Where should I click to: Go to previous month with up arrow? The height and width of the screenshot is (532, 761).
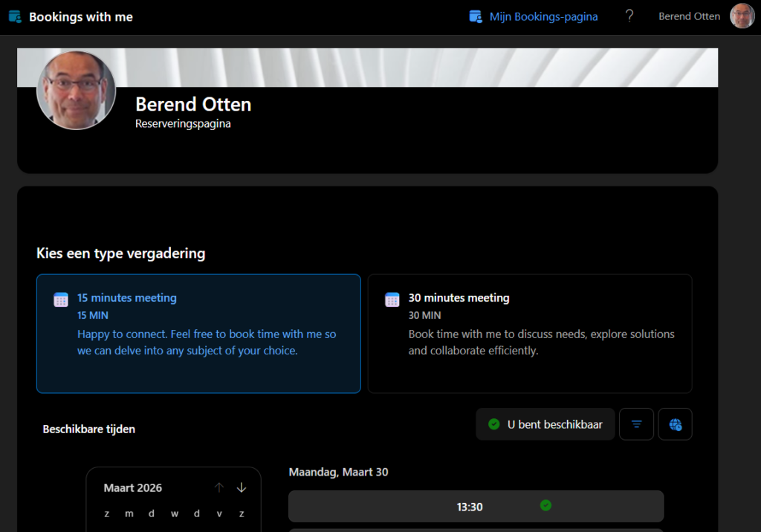[x=219, y=487]
